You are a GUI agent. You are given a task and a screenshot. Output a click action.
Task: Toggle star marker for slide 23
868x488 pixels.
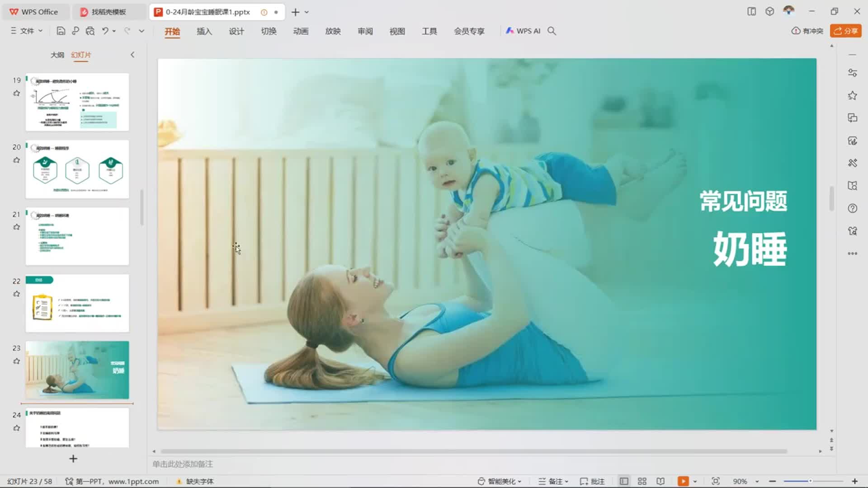pos(17,361)
